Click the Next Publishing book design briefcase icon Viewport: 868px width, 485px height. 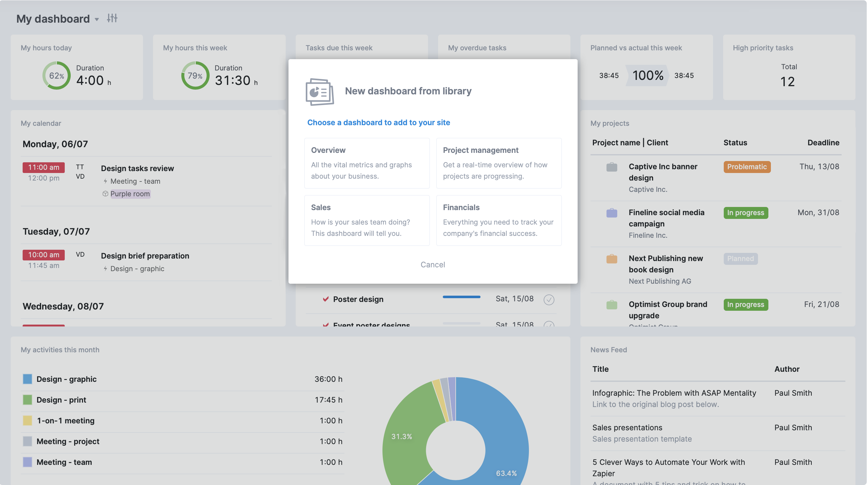pos(612,259)
